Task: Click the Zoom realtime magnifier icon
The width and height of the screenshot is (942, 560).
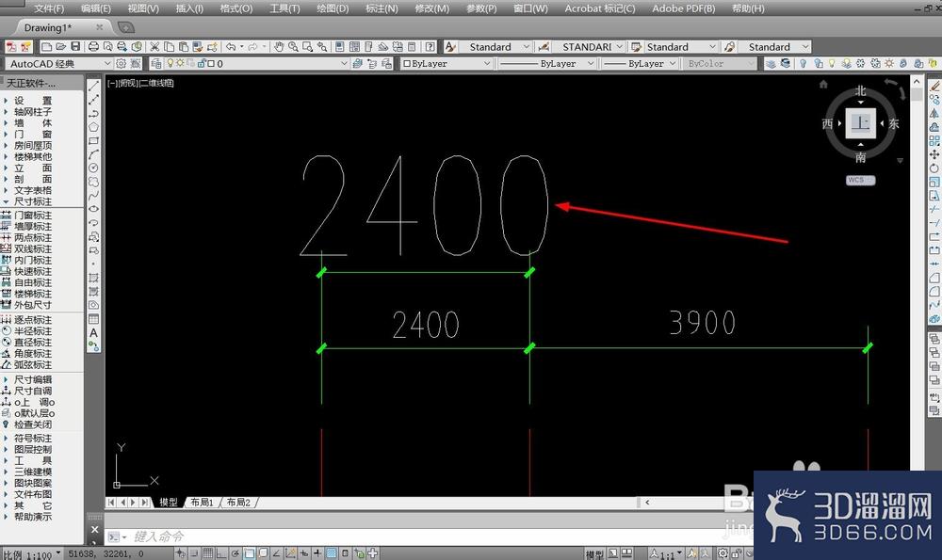Action: coord(293,47)
